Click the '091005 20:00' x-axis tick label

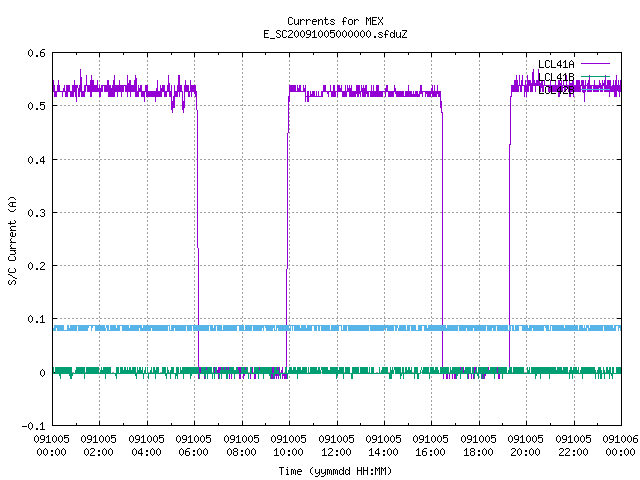(525, 445)
